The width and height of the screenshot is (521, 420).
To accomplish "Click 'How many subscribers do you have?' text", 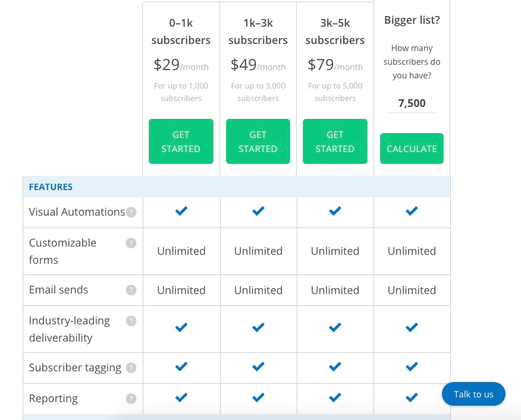I will click(412, 62).
